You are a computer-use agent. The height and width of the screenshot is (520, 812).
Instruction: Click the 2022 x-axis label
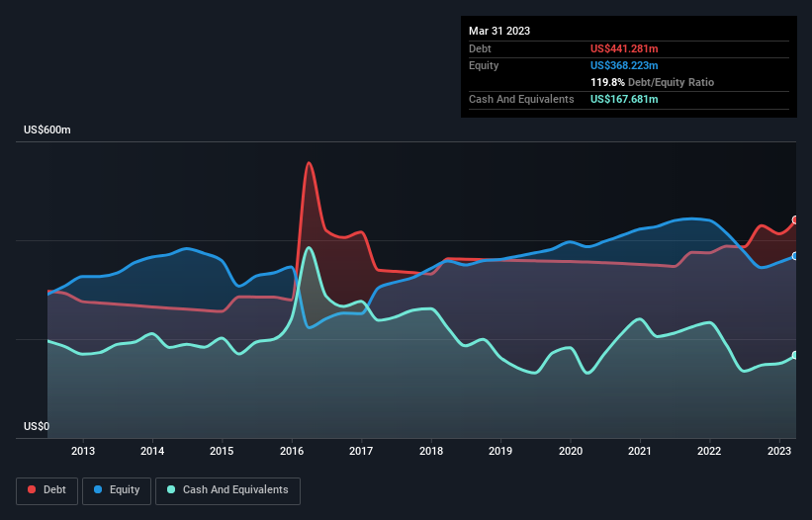coord(709,451)
